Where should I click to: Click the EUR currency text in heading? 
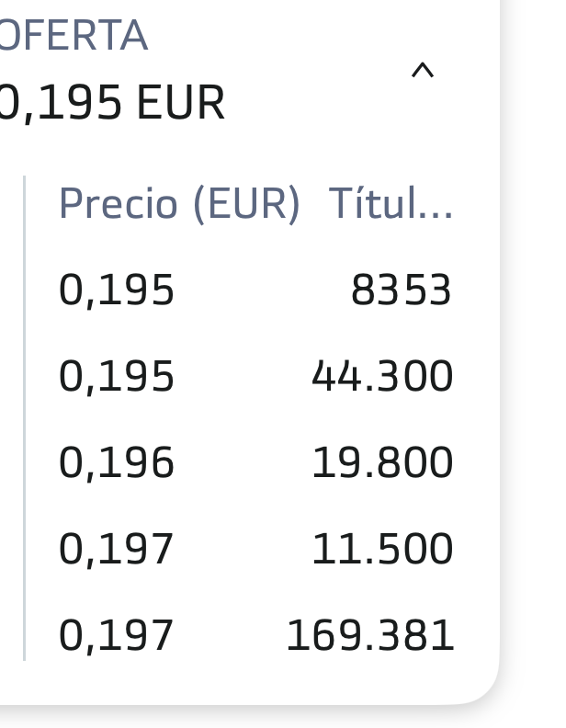[x=181, y=103]
